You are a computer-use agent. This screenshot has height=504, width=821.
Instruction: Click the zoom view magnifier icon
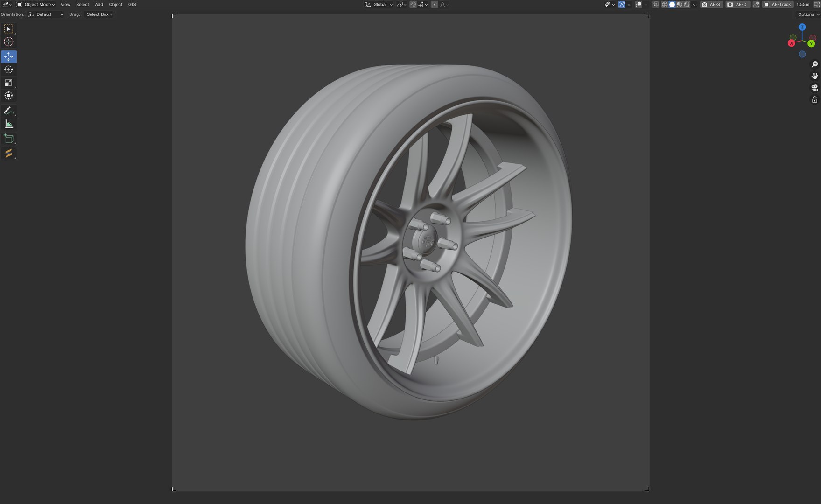click(x=814, y=64)
